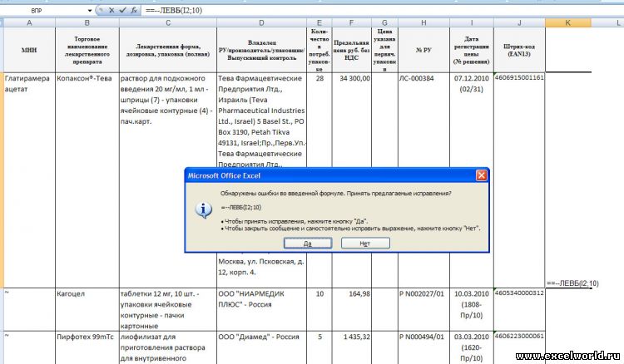This screenshot has width=624, height=364.
Task: Select date cell 03.03.2010 (1620-Пр/10)
Action: click(x=472, y=347)
